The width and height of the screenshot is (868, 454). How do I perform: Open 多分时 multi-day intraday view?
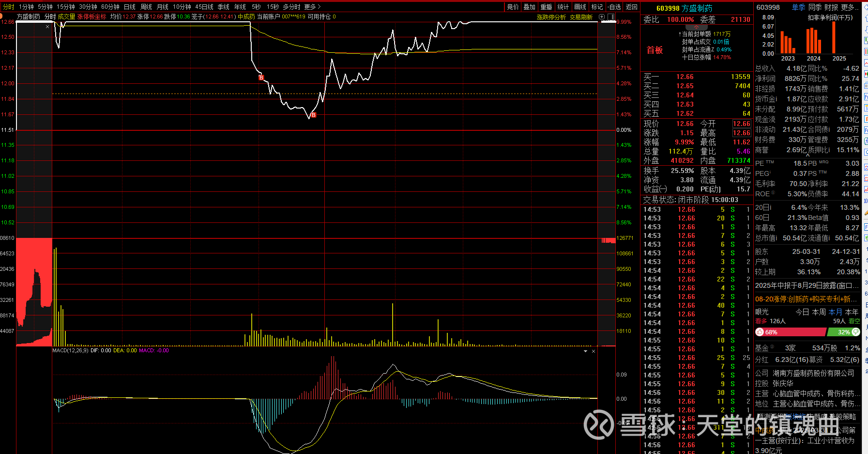[291, 7]
